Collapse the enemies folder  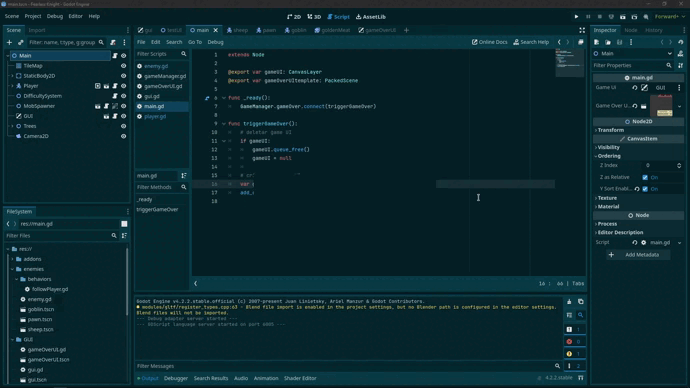click(12, 269)
